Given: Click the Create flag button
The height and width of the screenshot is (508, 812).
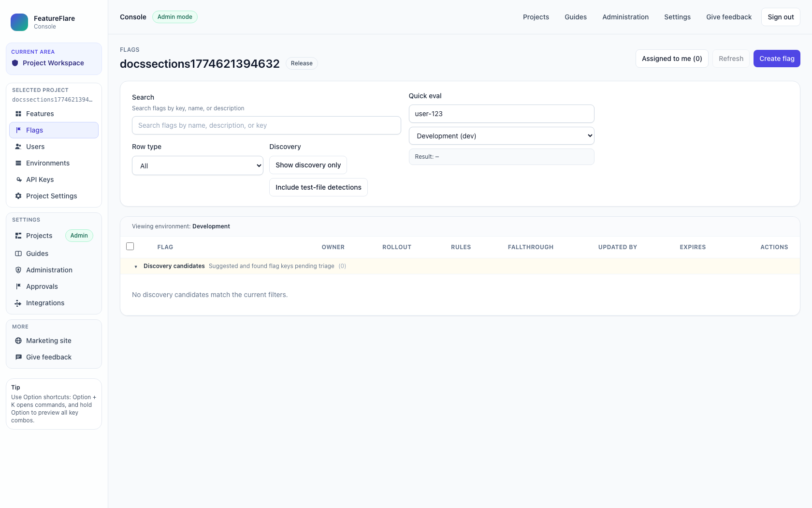Looking at the screenshot, I should click(x=777, y=59).
